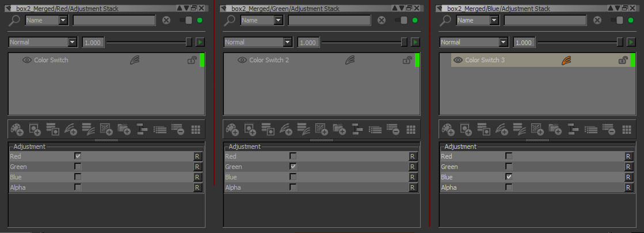This screenshot has width=644, height=233.
Task: Adjust opacity slider in Blue stack
Action: pyautogui.click(x=580, y=42)
